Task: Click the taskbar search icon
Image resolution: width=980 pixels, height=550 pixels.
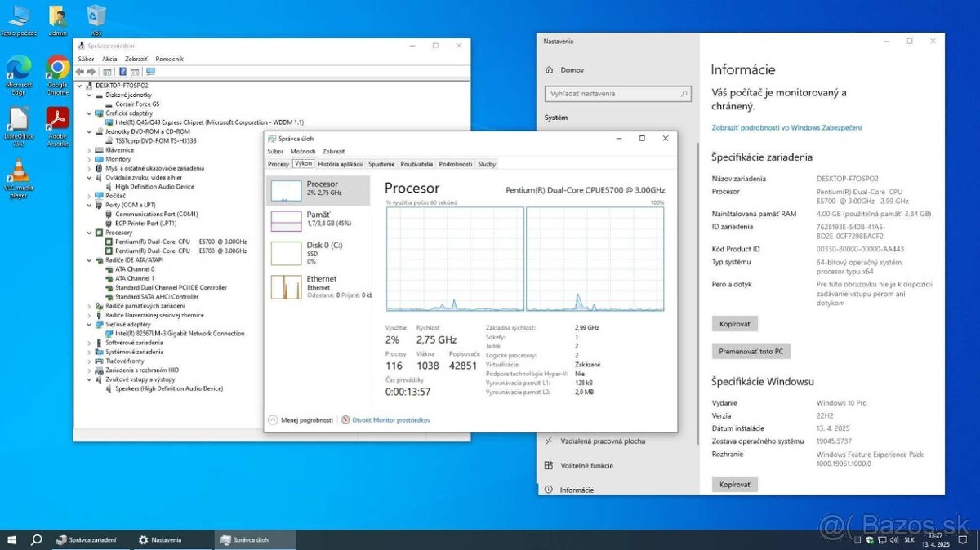Action: [36, 539]
